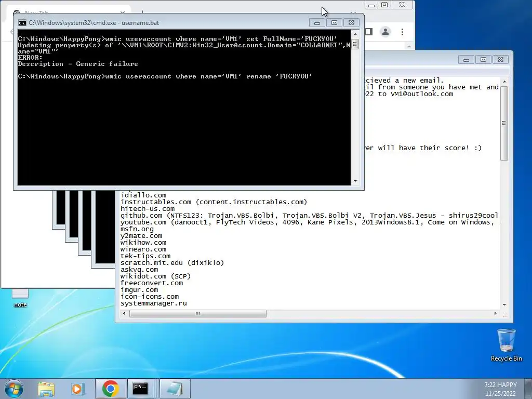
Task: Close the Chrome window
Action: point(402,5)
